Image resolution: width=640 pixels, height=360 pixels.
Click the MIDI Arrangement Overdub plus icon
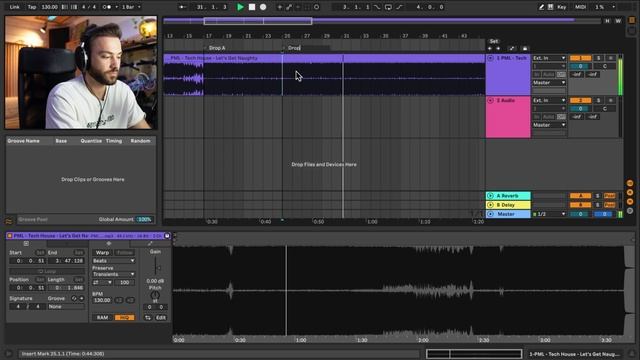(280, 7)
